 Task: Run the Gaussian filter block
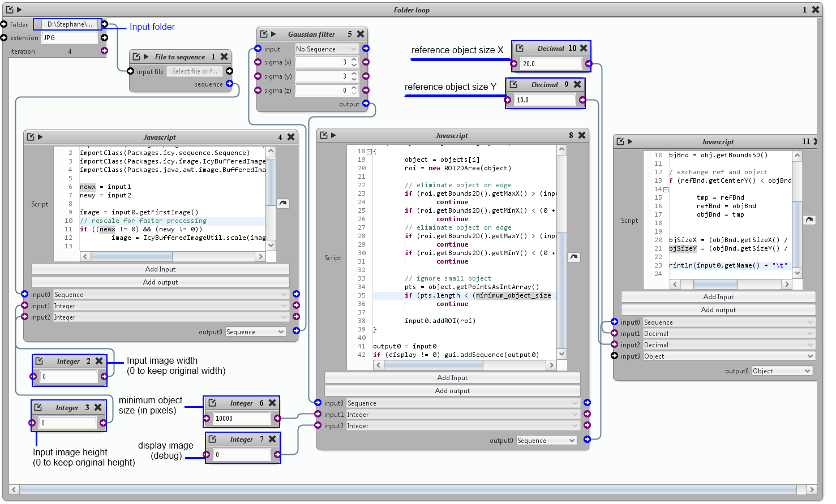pyautogui.click(x=273, y=34)
